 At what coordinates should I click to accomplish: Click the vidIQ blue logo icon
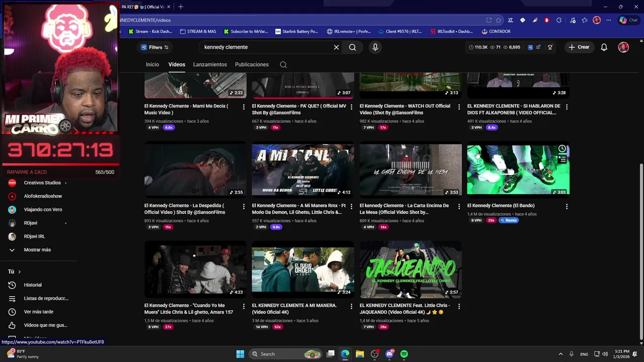pyautogui.click(x=530, y=47)
